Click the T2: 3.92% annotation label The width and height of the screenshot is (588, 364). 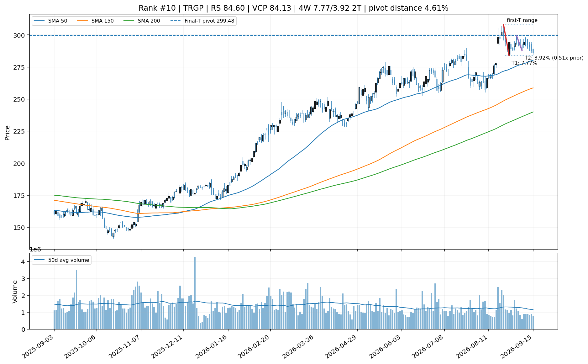pyautogui.click(x=554, y=58)
